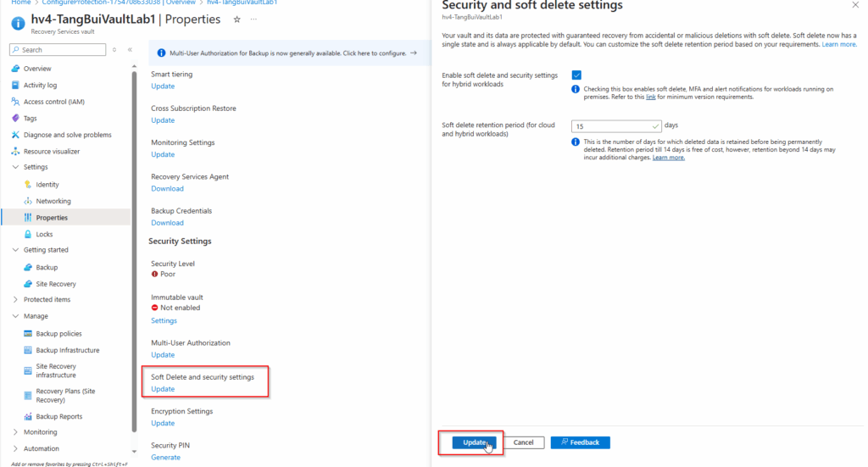
Task: Download the Backup Credentials
Action: pyautogui.click(x=167, y=223)
